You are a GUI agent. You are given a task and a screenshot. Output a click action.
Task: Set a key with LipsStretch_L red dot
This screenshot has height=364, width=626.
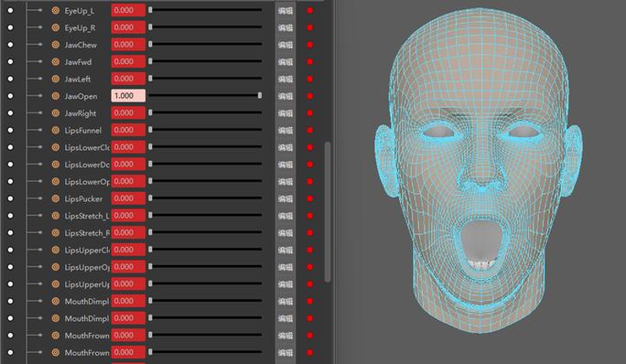point(310,216)
